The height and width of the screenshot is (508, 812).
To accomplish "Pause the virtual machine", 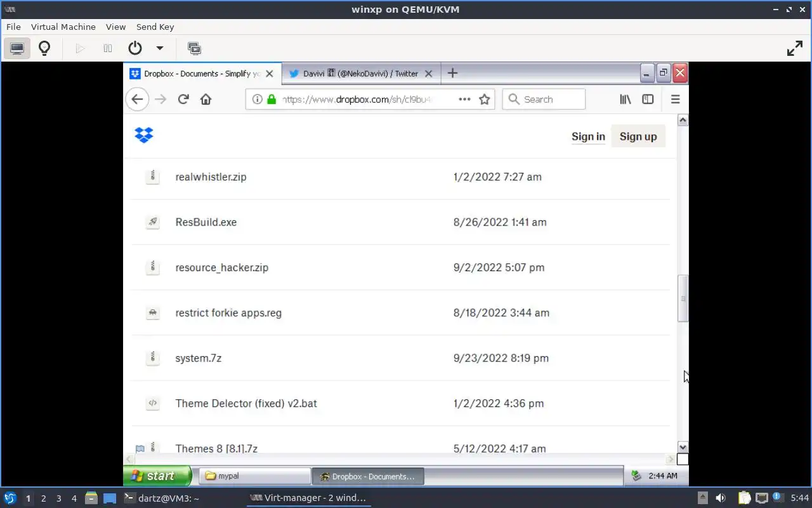I will pos(108,48).
